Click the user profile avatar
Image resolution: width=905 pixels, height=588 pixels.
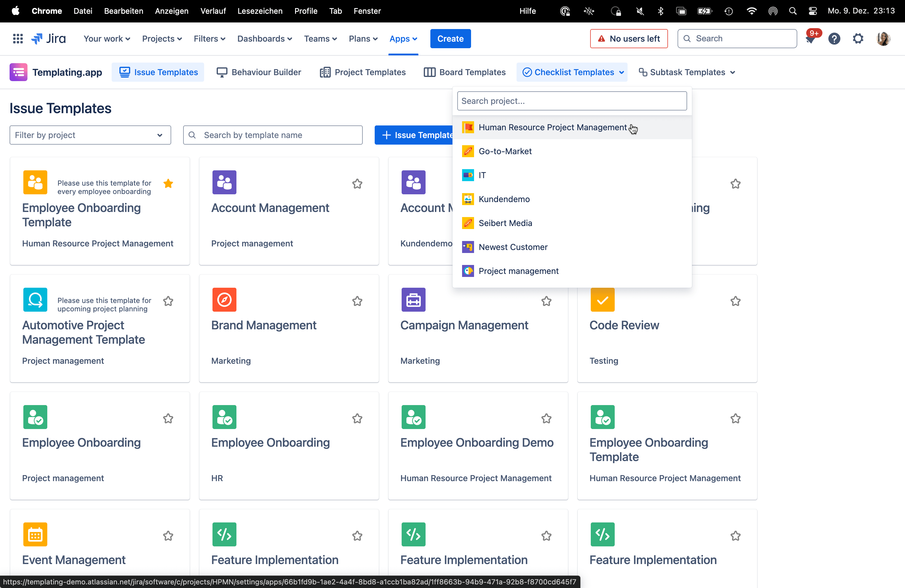[x=883, y=39]
